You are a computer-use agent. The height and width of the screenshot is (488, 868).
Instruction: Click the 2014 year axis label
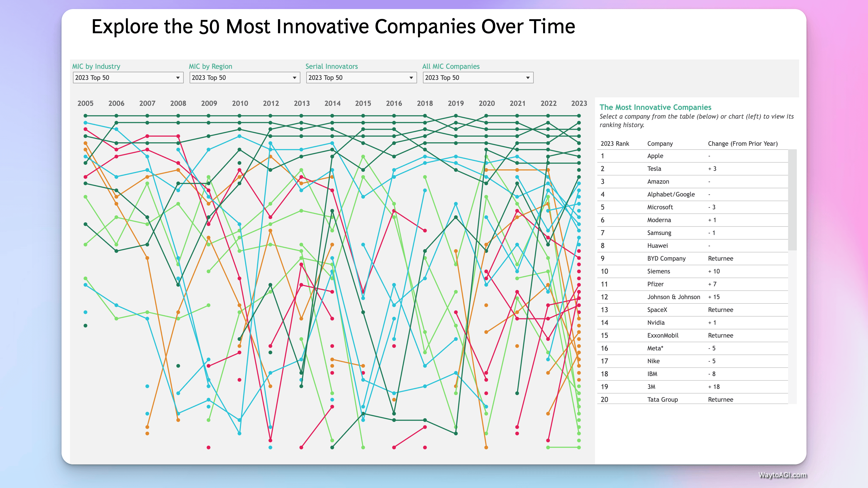pyautogui.click(x=332, y=103)
